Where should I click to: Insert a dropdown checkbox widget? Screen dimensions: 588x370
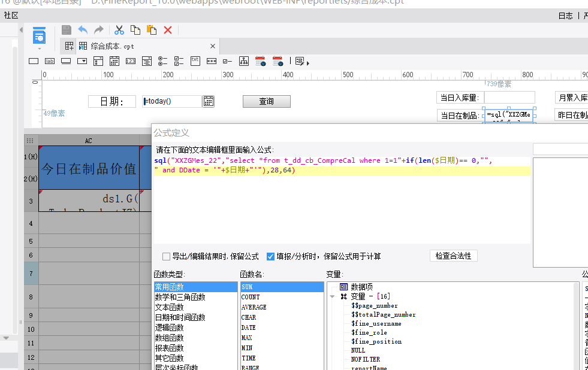[98, 61]
